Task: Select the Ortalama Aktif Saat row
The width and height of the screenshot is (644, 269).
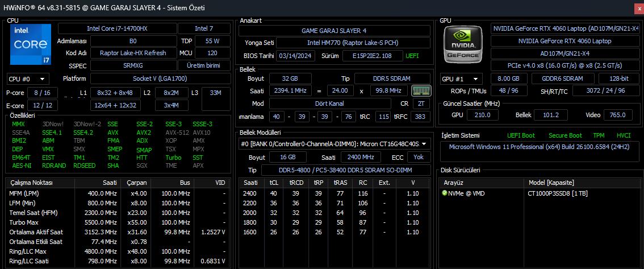Action: click(117, 232)
